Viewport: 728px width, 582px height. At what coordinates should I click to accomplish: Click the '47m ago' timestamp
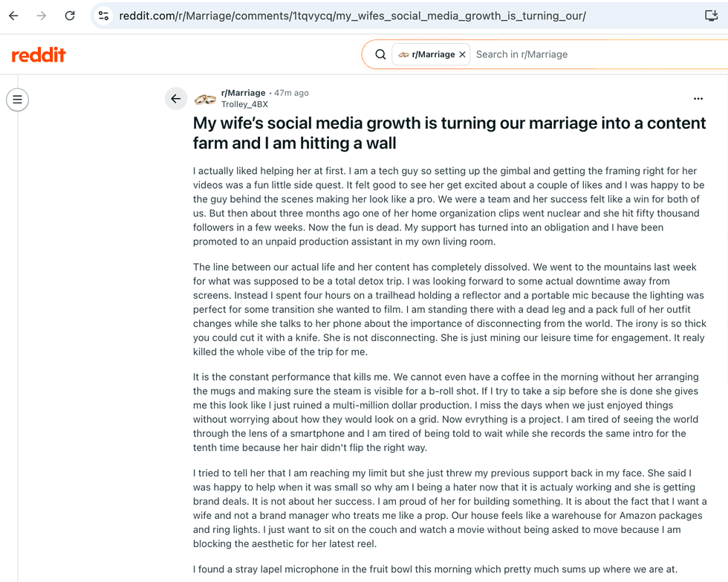(291, 93)
